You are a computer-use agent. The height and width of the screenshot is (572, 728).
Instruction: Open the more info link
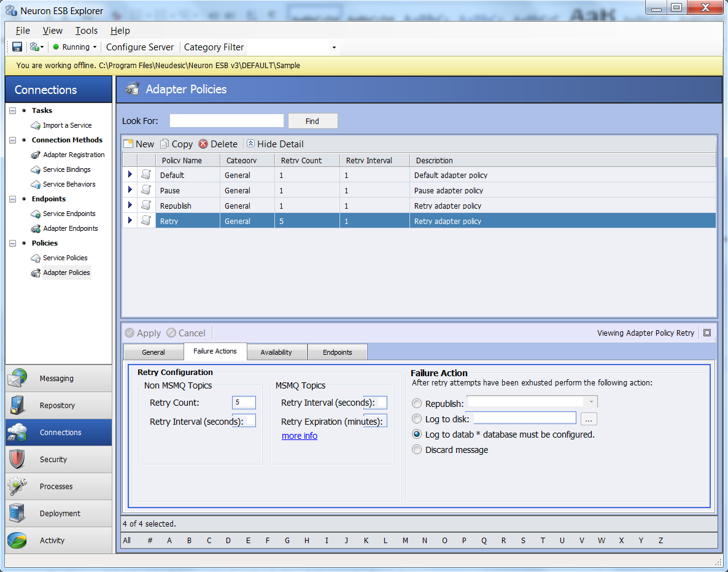coord(299,436)
